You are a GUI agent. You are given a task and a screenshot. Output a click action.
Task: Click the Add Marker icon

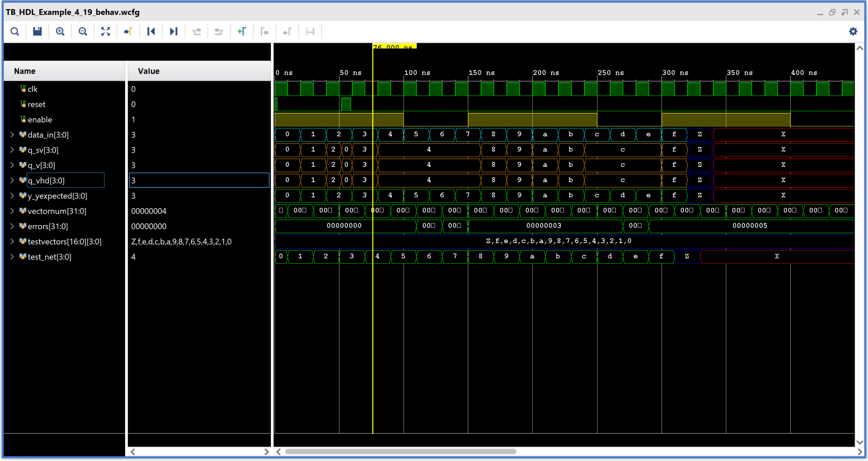pos(242,31)
